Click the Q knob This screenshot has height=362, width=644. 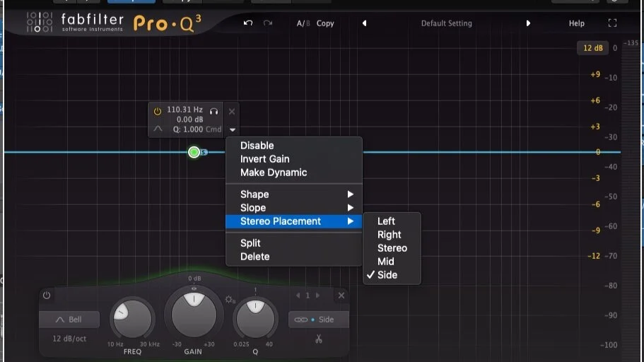[255, 319]
